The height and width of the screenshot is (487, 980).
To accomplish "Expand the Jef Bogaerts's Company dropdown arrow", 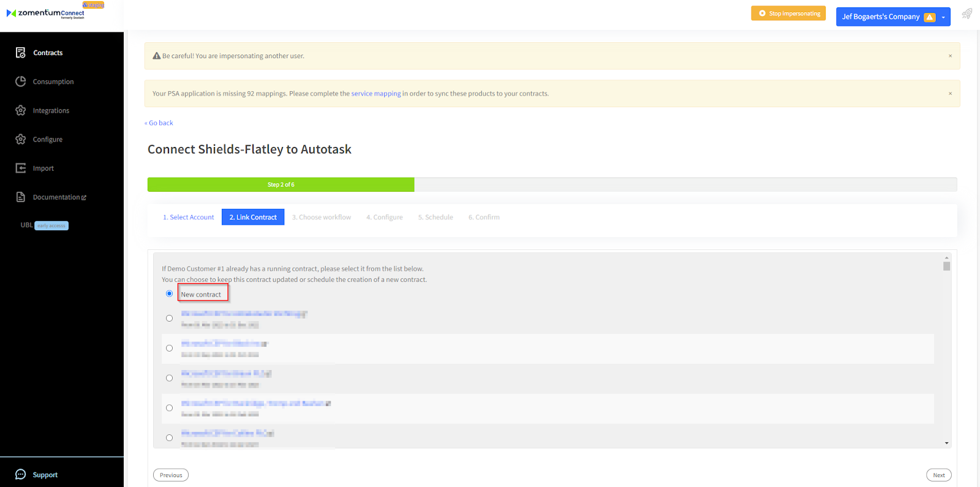I will [x=943, y=17].
